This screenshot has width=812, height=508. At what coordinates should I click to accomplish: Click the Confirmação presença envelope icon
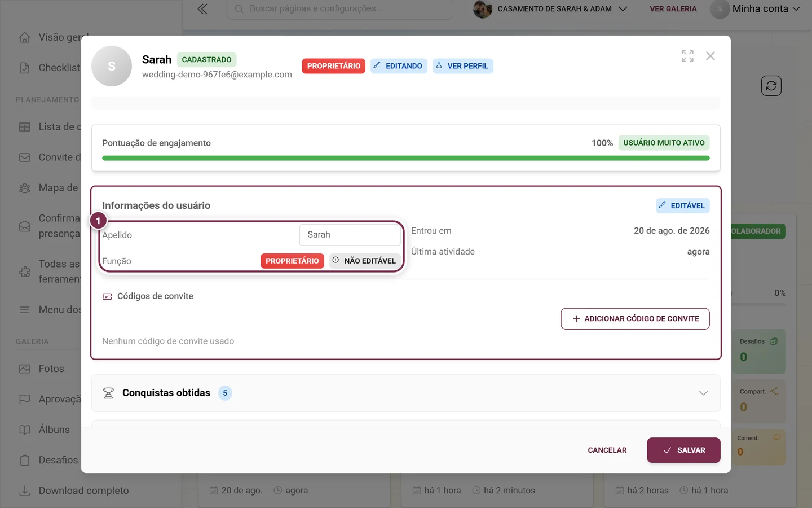pos(25,226)
